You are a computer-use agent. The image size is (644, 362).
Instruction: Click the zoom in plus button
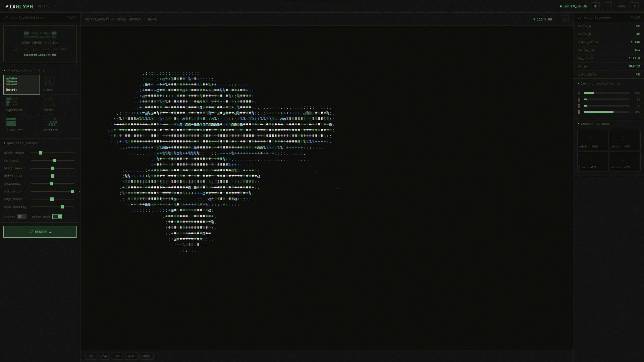634,6
